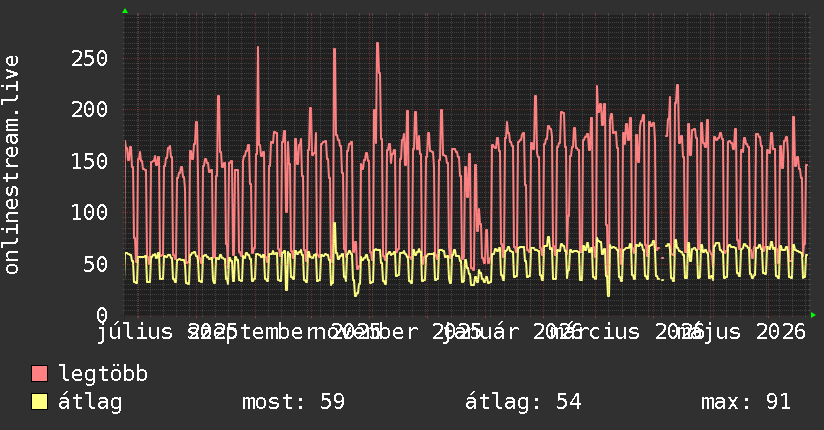Click the 'most: 59' current value
Viewport: 824px width, 430px height.
[293, 402]
